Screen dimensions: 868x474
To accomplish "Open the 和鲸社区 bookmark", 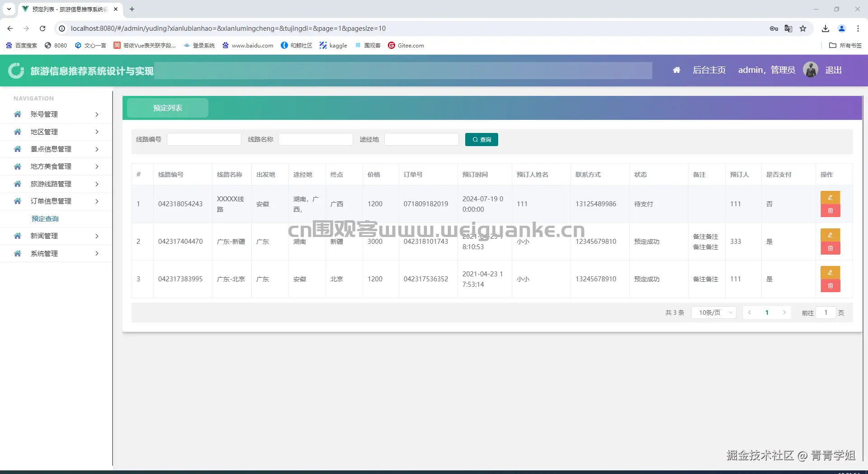I will [297, 45].
